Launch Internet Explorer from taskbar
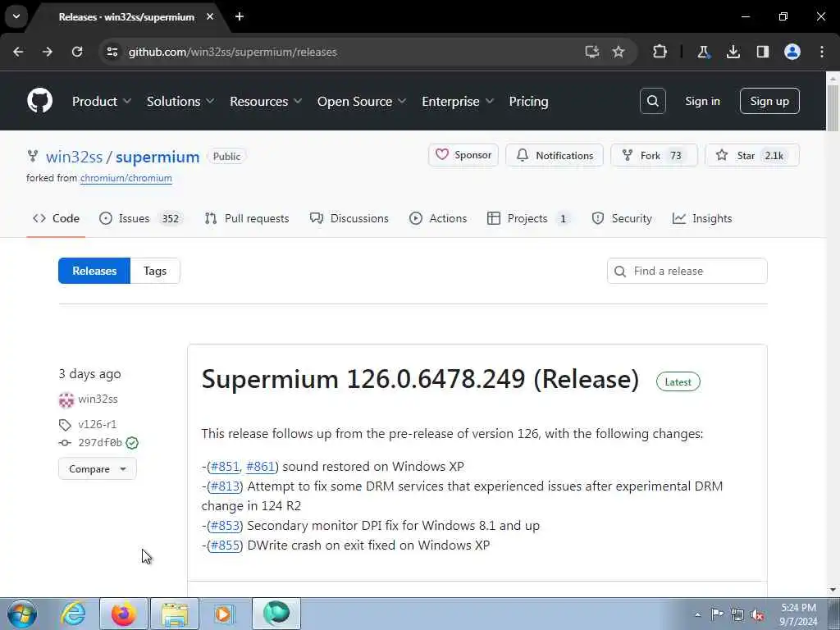The width and height of the screenshot is (840, 630). (x=73, y=614)
